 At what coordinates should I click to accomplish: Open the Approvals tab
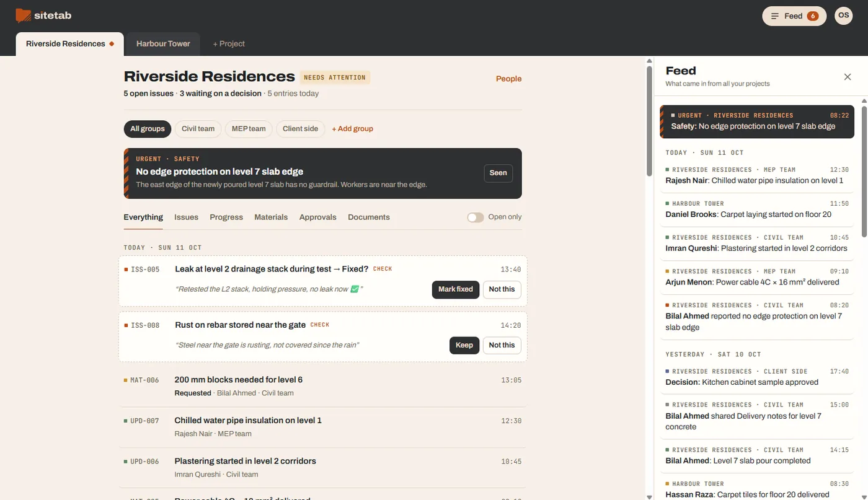(318, 217)
